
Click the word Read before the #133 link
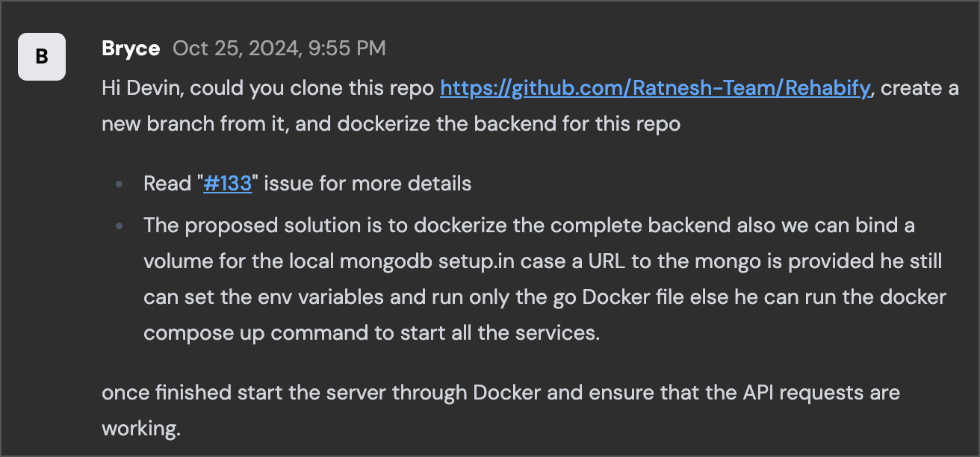click(x=167, y=184)
